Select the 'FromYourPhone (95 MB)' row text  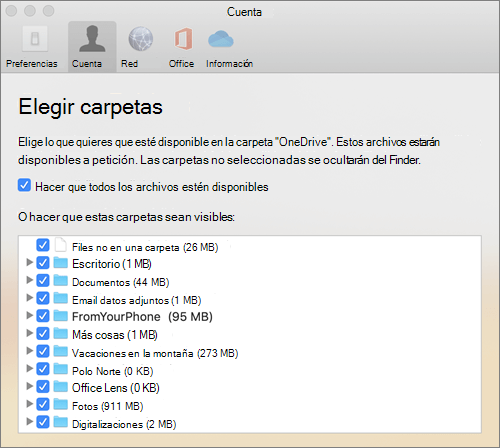click(x=142, y=317)
